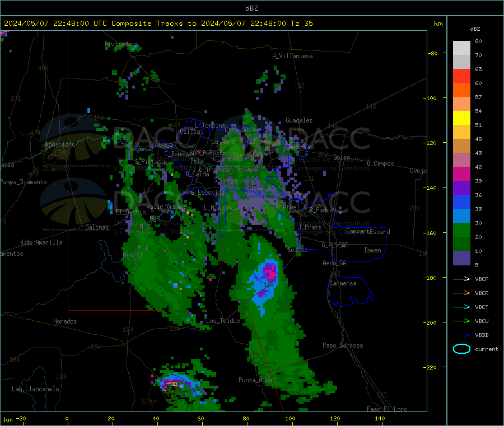Click the Paso_Barroso map label
The width and height of the screenshot is (504, 426).
point(343,345)
